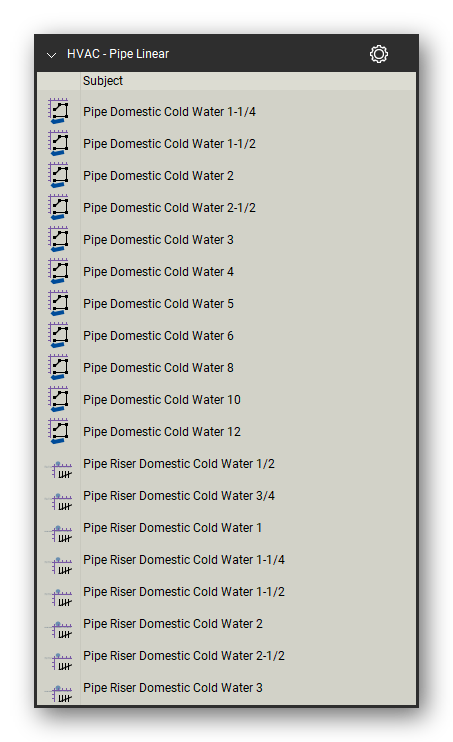Click count icon for Riser Cold Water 1
453x742 pixels.
click(59, 533)
